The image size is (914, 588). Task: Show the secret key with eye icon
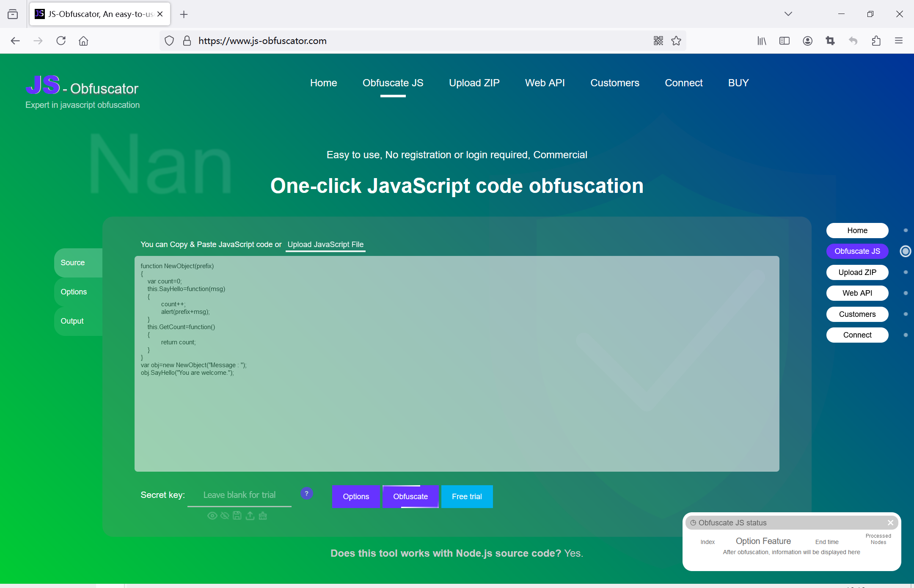[212, 516]
